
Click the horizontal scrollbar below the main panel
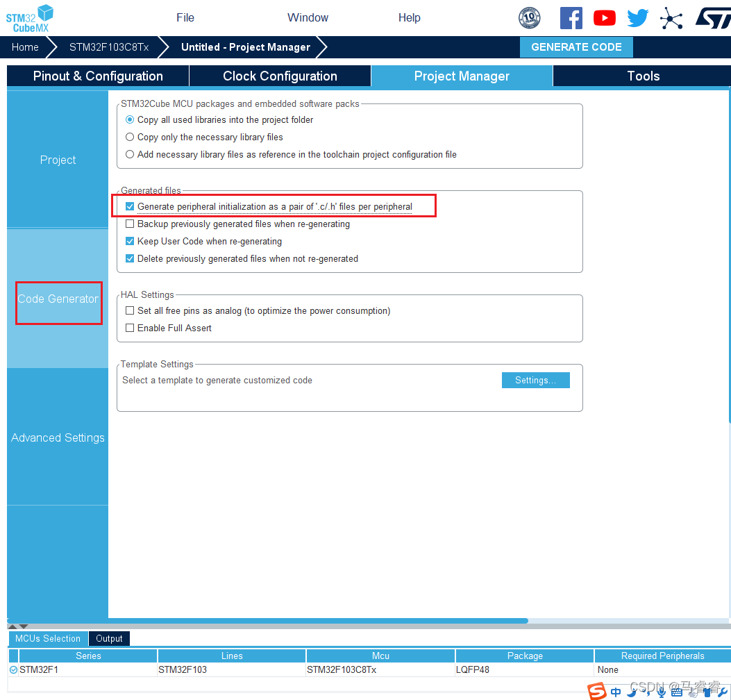[267, 621]
